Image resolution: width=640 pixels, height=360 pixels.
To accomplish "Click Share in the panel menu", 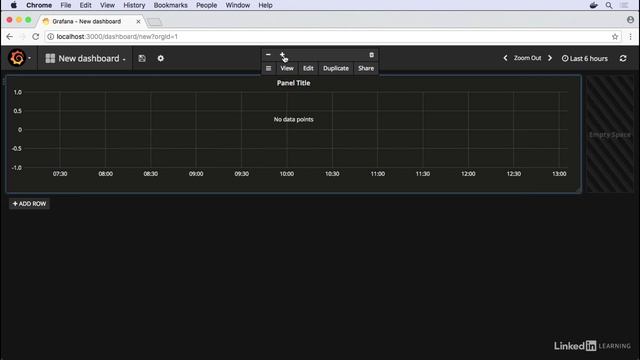I will [366, 68].
